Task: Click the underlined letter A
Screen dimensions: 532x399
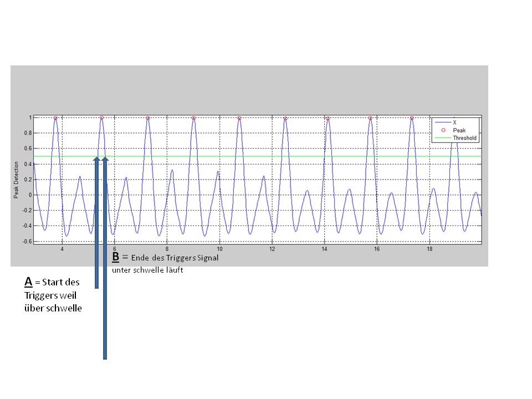Action: tap(27, 282)
